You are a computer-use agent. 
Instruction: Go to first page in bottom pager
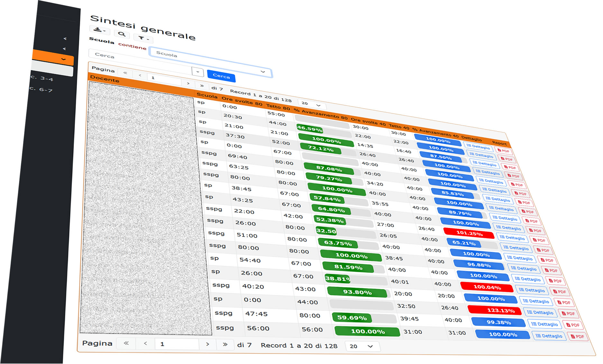point(126,343)
